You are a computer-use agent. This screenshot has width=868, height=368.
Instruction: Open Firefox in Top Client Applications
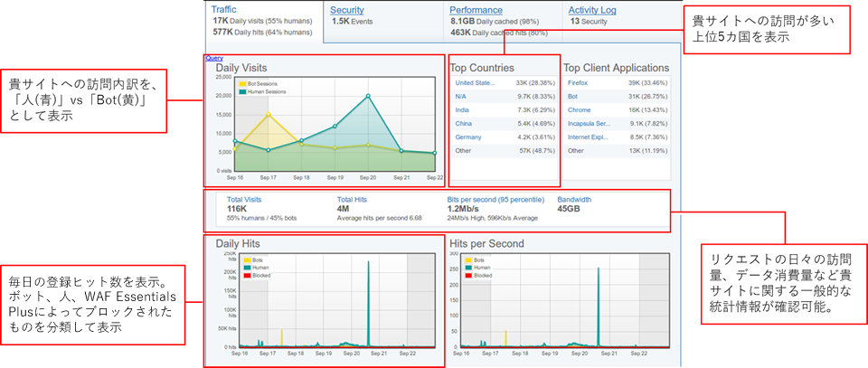tap(579, 82)
